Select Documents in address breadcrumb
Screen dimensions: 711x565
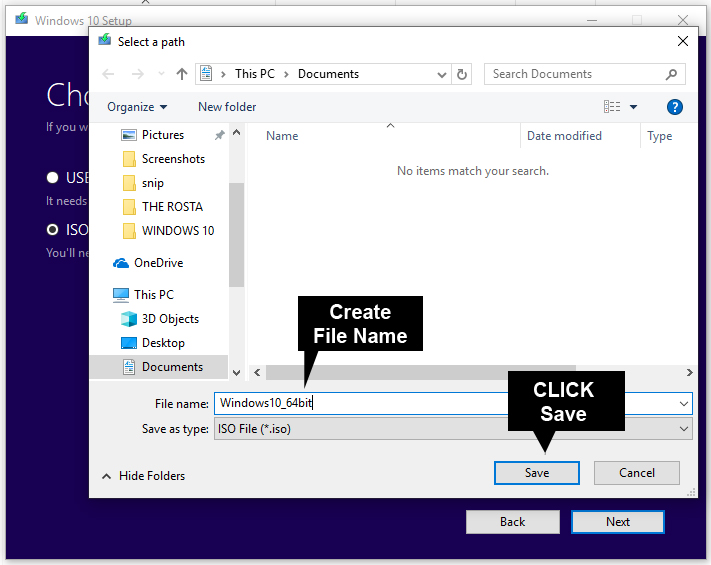[x=328, y=74]
